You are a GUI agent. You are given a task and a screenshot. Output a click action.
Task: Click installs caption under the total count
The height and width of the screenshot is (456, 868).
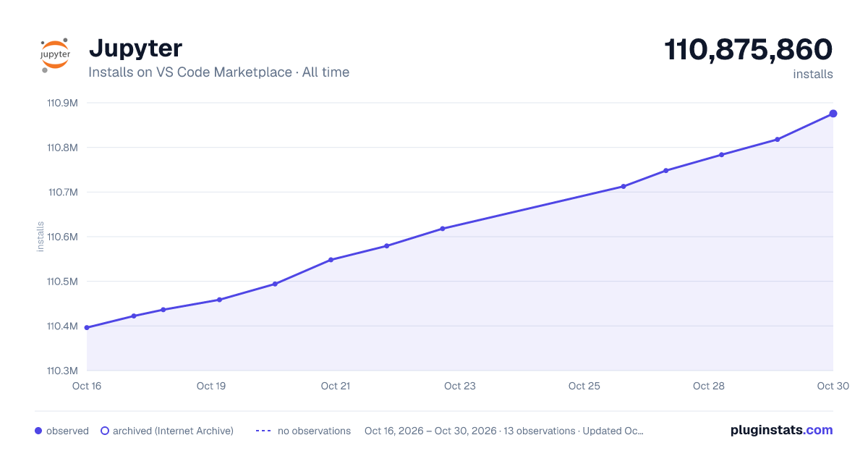coord(813,74)
